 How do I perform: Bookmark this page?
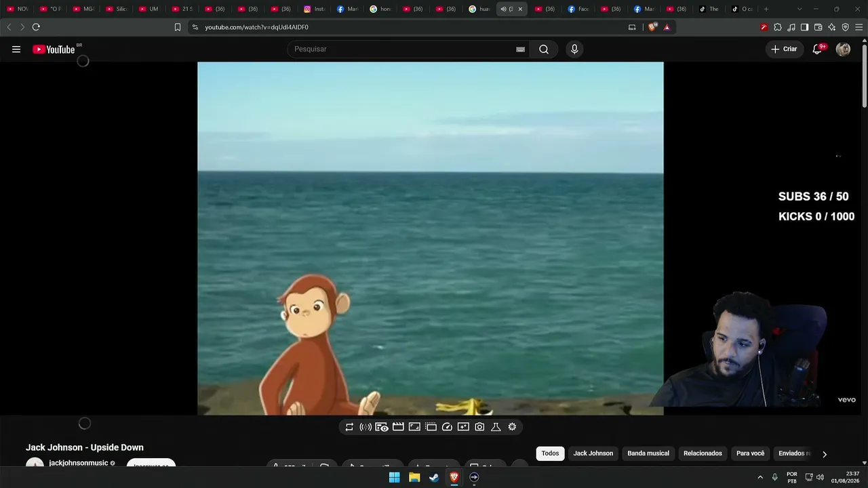coord(178,27)
